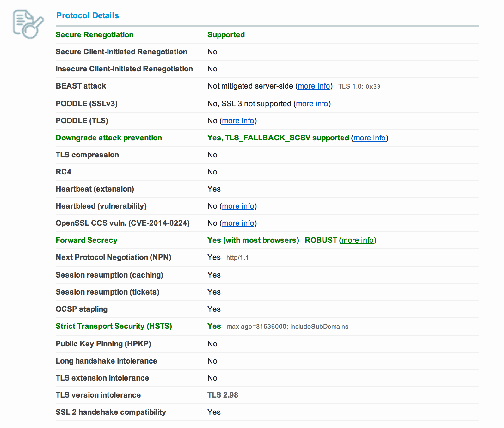This screenshot has height=428, width=504.
Task: Click the Protocol Details heading
Action: [87, 15]
